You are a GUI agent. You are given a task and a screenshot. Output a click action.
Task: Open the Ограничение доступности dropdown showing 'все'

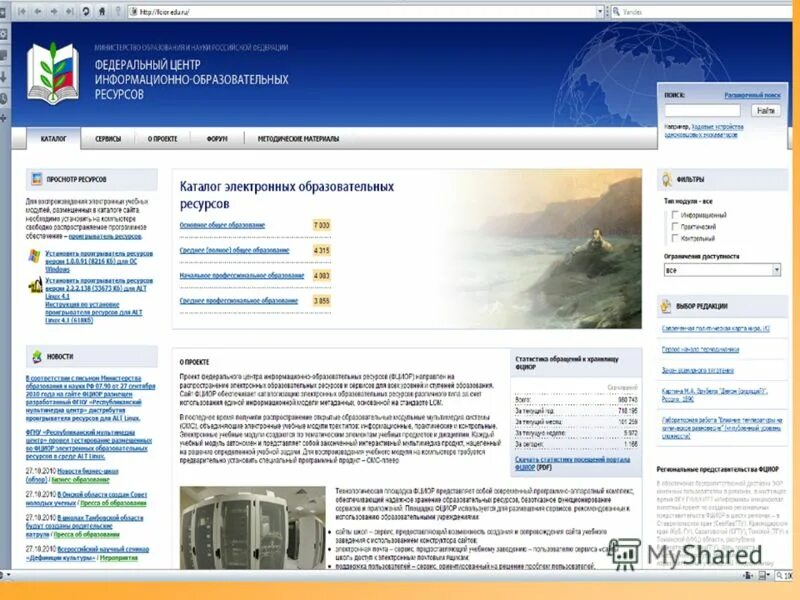[x=776, y=269]
